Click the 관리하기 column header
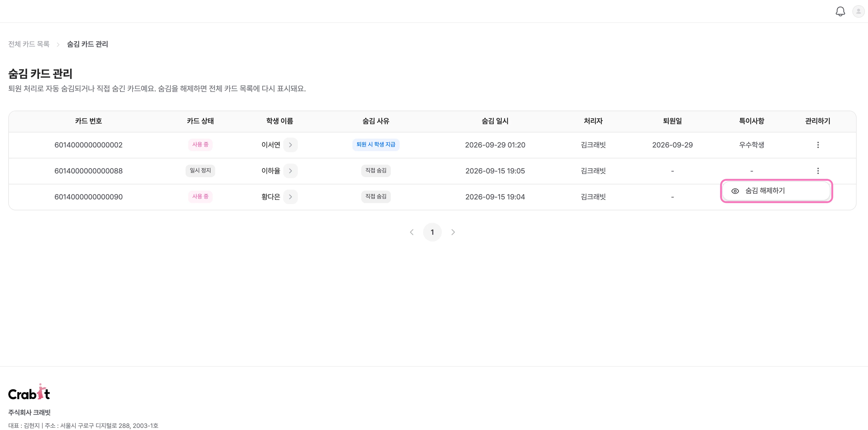868x430 pixels. pos(818,121)
